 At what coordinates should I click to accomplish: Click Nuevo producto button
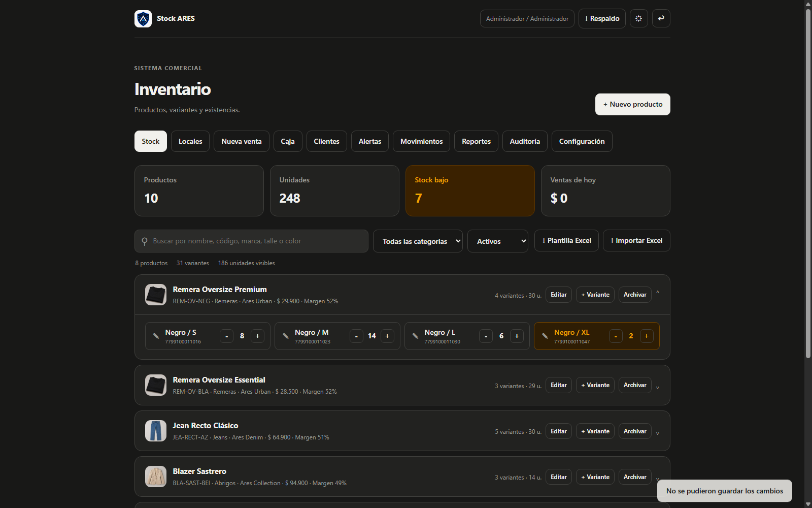[x=633, y=104]
